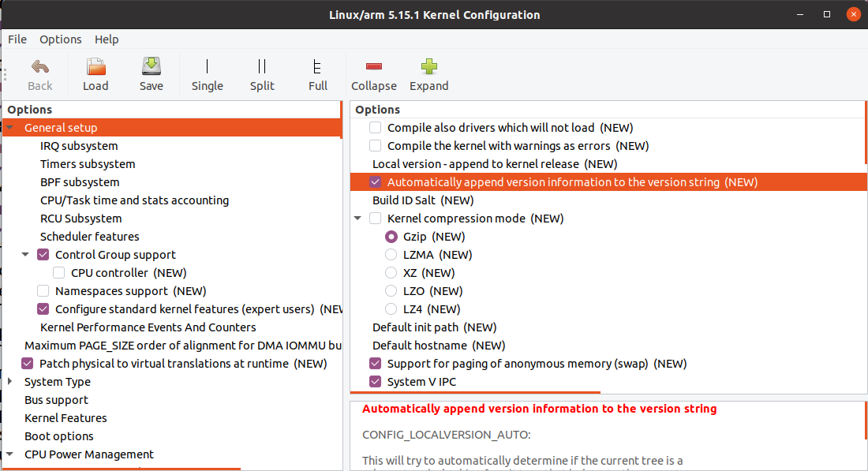Open CPU/Task time and stats accounting
Viewport: 868px width, 471px height.
click(x=134, y=200)
